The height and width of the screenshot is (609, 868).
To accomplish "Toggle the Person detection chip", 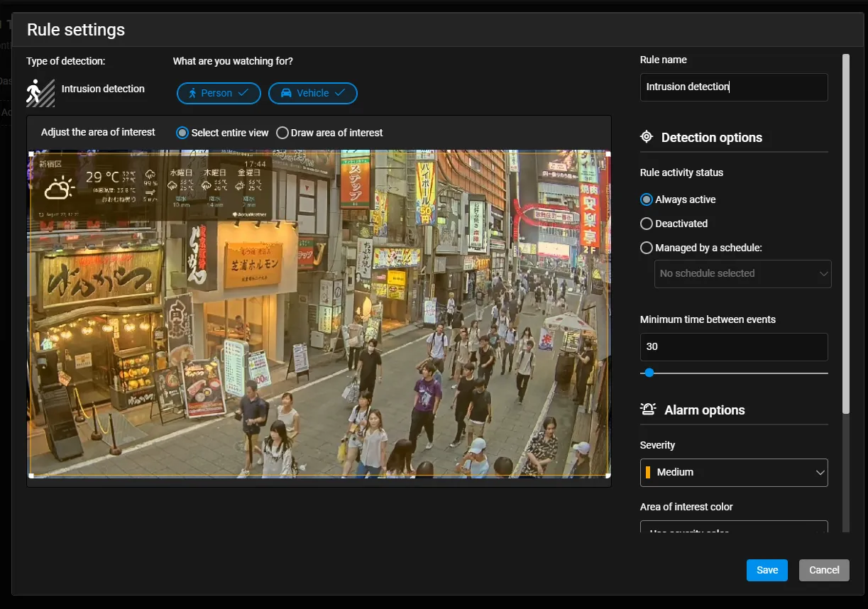I will click(219, 93).
